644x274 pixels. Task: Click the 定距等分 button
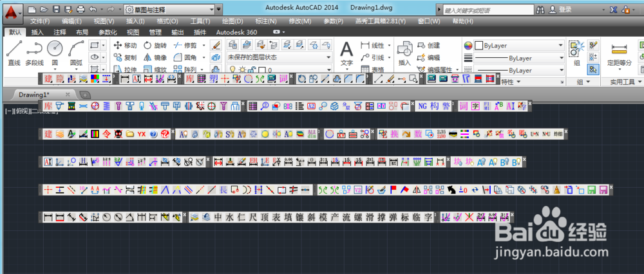620,54
